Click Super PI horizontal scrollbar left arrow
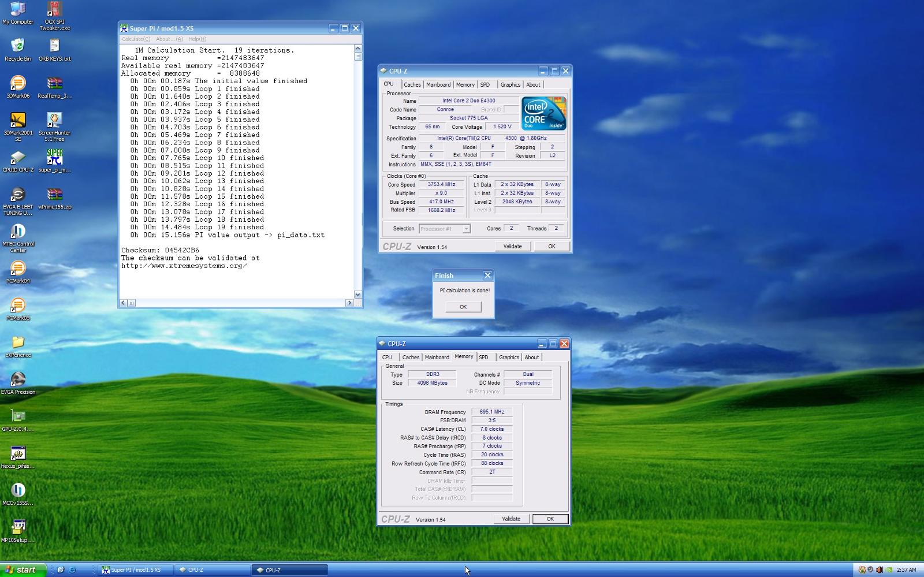Viewport: 924px width, 577px height. (124, 303)
